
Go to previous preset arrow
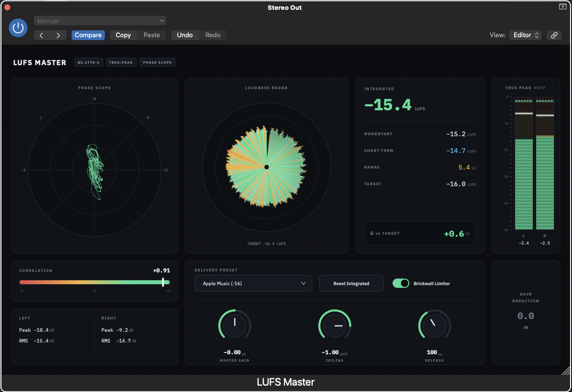42,35
